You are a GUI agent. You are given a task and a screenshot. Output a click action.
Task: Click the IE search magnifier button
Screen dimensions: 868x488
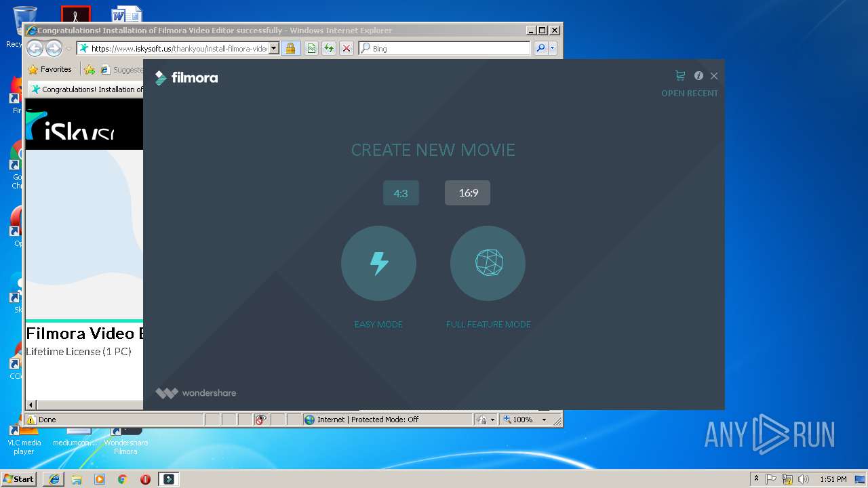540,48
